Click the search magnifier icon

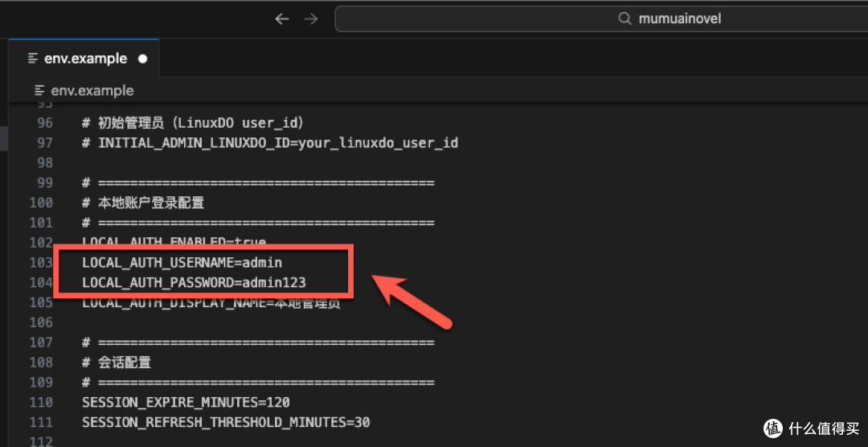tap(625, 18)
